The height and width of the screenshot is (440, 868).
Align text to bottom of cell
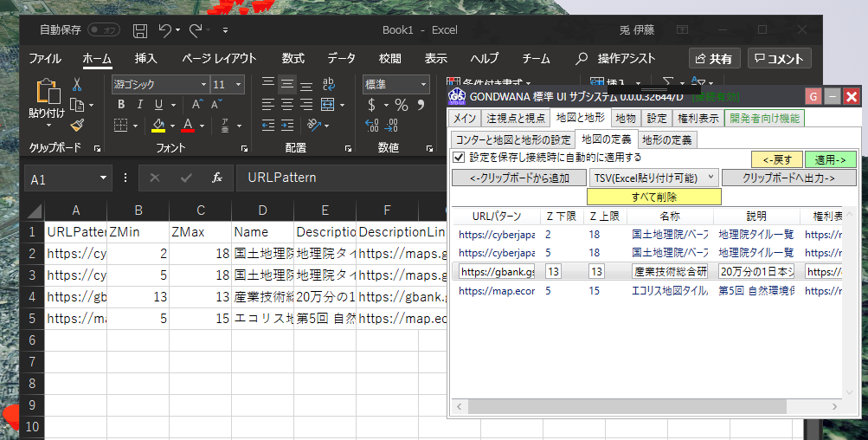305,86
